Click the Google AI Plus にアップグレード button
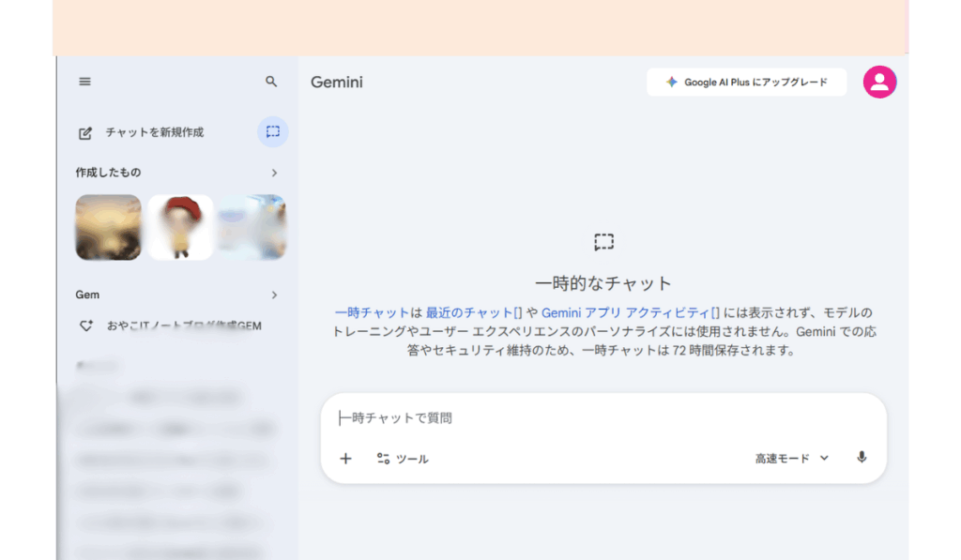 coord(746,82)
